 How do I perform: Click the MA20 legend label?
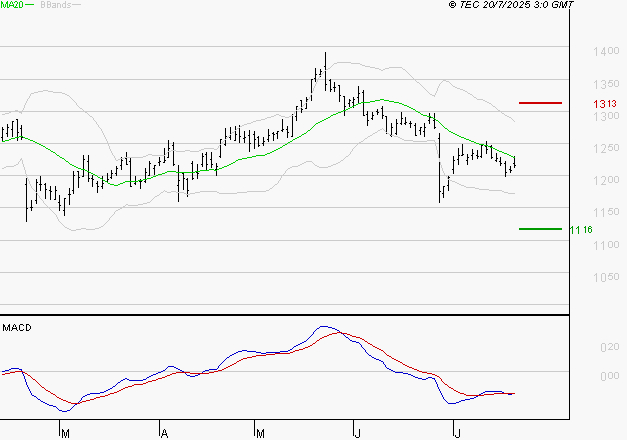coord(12,5)
